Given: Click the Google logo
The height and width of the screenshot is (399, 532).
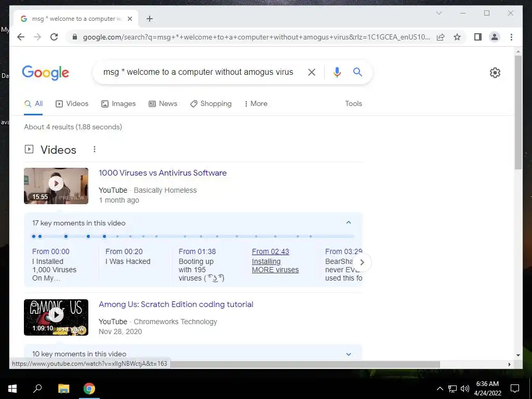Looking at the screenshot, I should [x=46, y=73].
